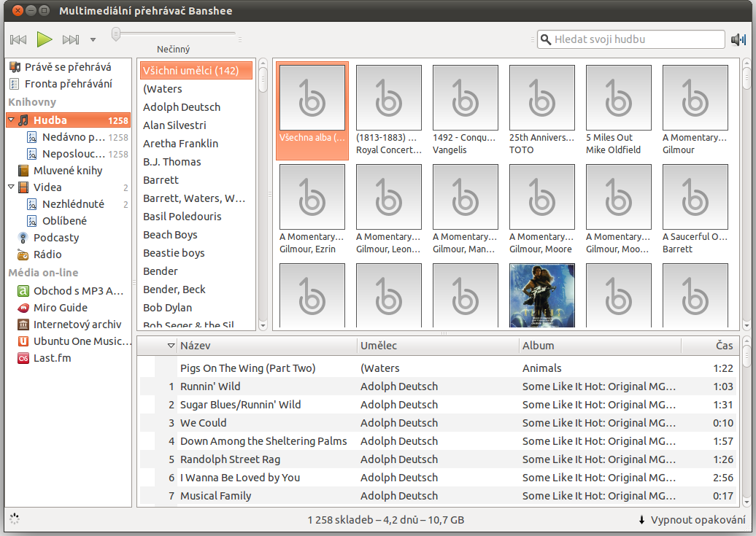Select 'Všichni umělci (142)' in artist list
756x536 pixels.
[x=196, y=71]
